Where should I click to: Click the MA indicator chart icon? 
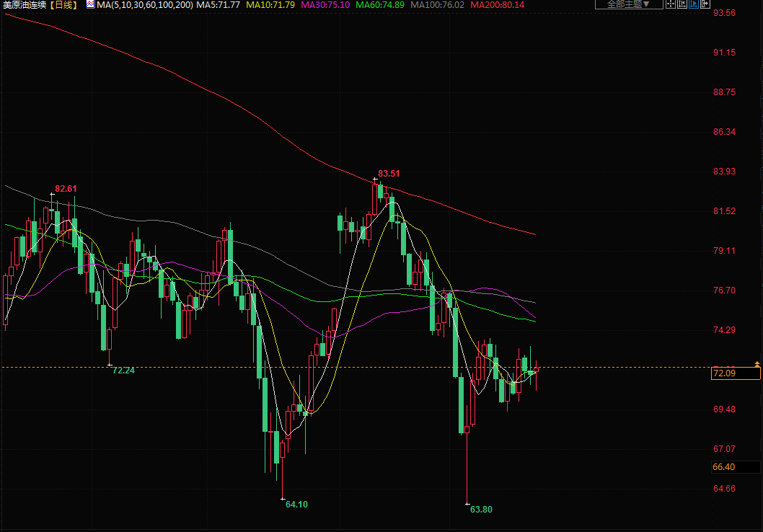90,4
